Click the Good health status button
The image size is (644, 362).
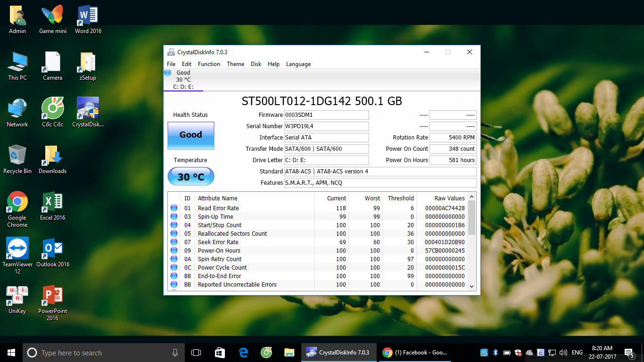[x=191, y=135]
